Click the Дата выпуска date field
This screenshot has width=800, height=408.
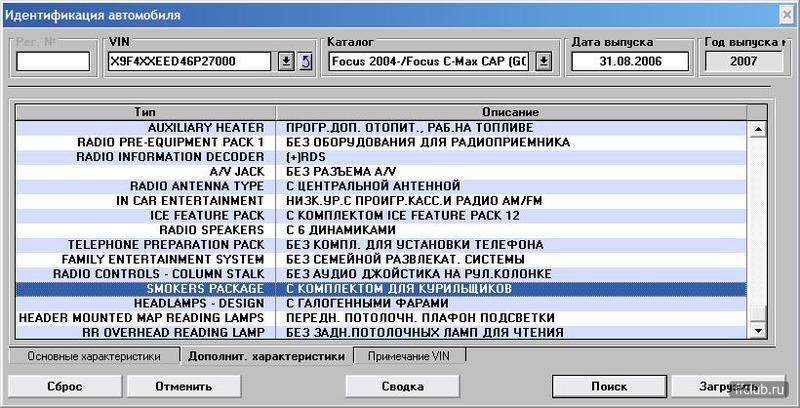click(630, 62)
